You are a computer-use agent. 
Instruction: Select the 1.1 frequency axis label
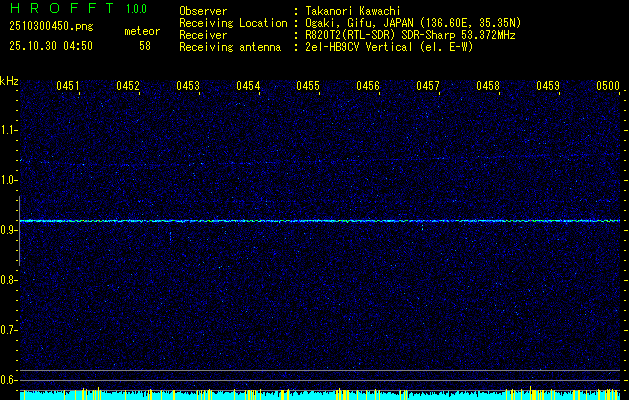point(9,129)
